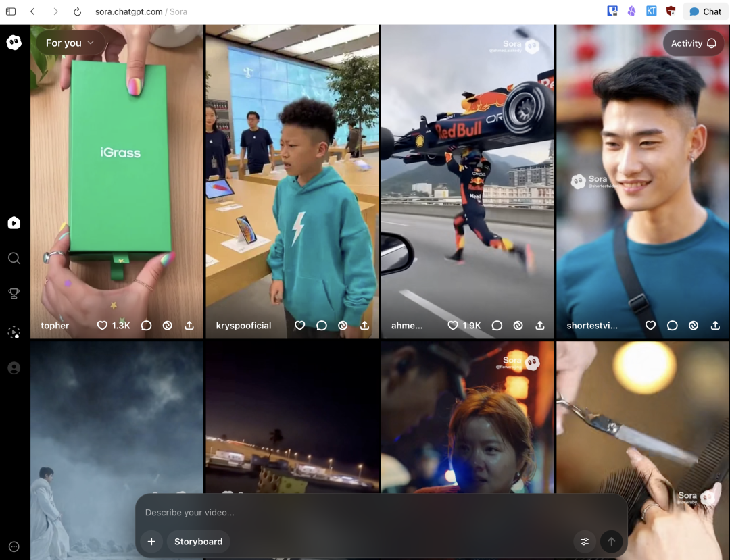Remix the topher iGrass video
Screen dimensions: 730x560
click(x=168, y=326)
